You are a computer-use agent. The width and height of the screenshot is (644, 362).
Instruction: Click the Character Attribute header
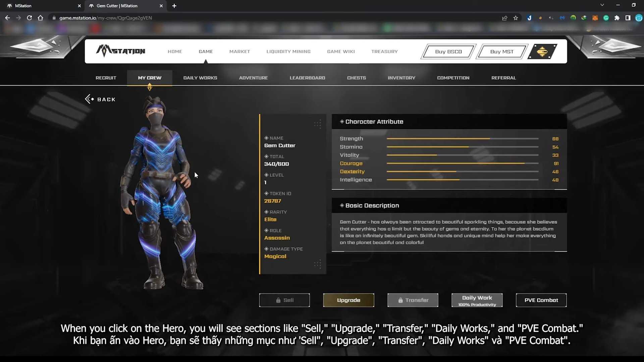click(449, 122)
